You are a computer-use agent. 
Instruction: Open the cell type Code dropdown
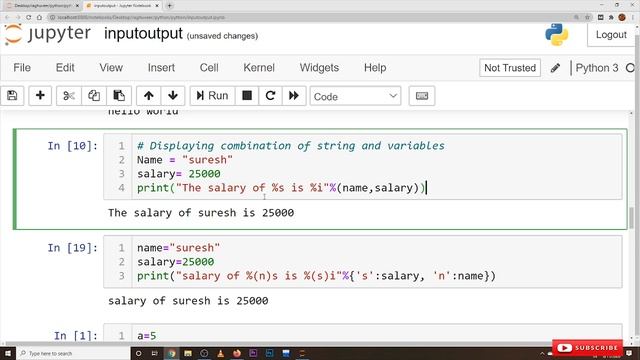[355, 96]
